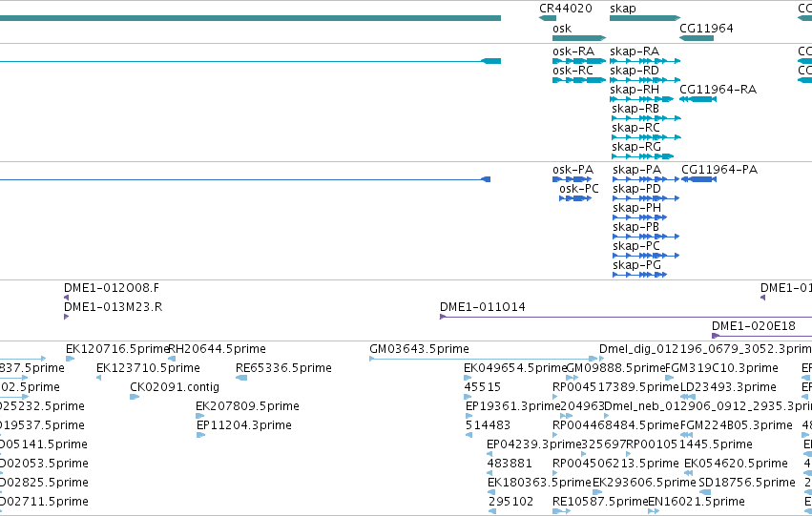The image size is (812, 516).
Task: Click the feature labeled 295102
Action: coord(492,511)
